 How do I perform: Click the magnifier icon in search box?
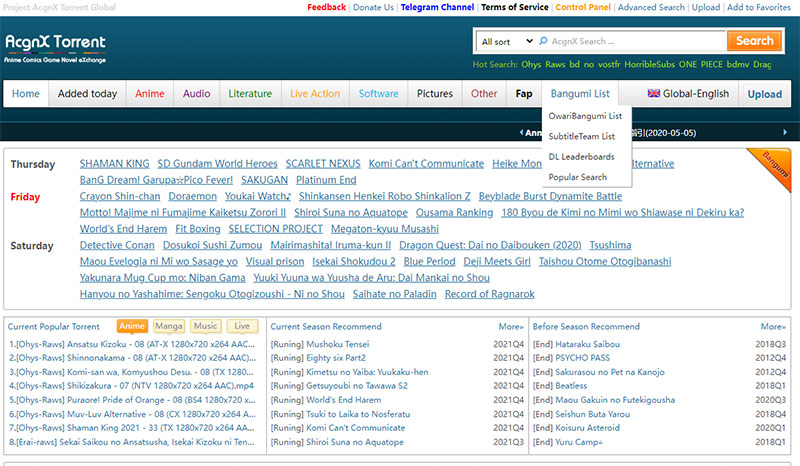click(x=543, y=42)
